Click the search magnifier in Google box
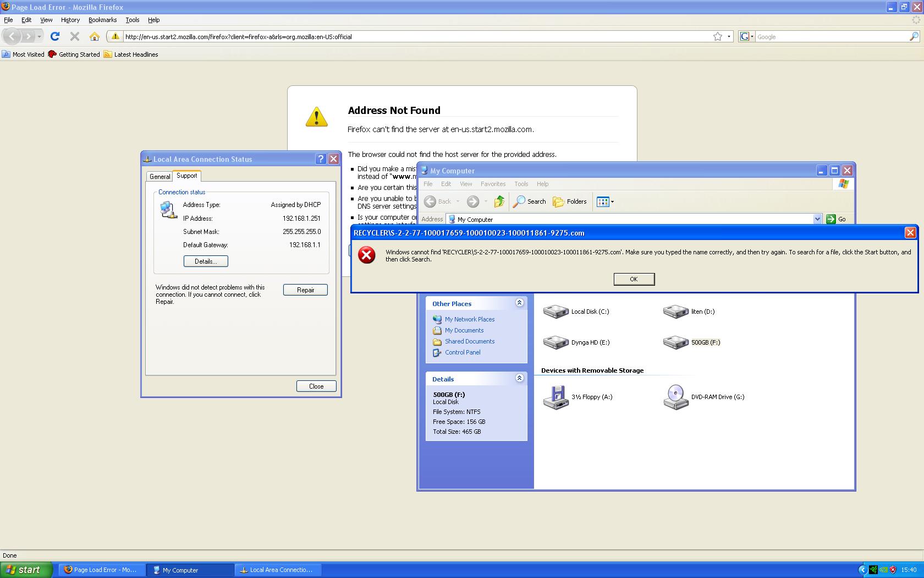Image resolution: width=924 pixels, height=578 pixels. pyautogui.click(x=914, y=37)
